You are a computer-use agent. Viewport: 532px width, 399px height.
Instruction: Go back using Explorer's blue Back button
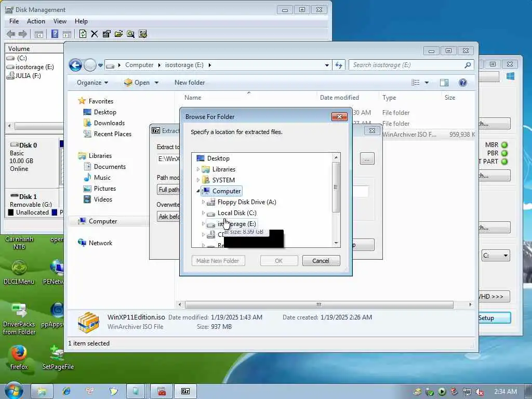76,65
